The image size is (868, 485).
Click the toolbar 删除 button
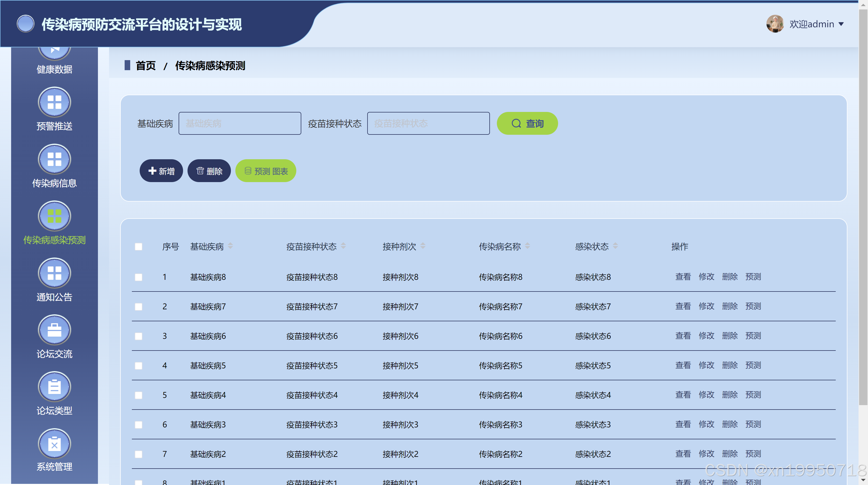pos(209,171)
